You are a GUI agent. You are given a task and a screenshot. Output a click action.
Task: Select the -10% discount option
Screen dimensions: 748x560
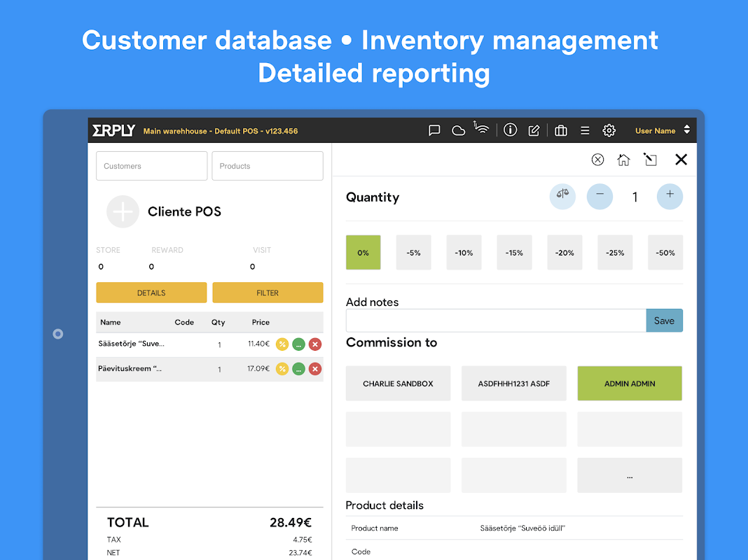click(x=464, y=253)
